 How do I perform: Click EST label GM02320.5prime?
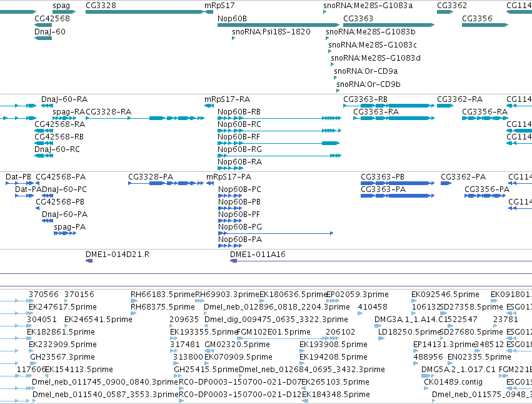click(x=237, y=344)
